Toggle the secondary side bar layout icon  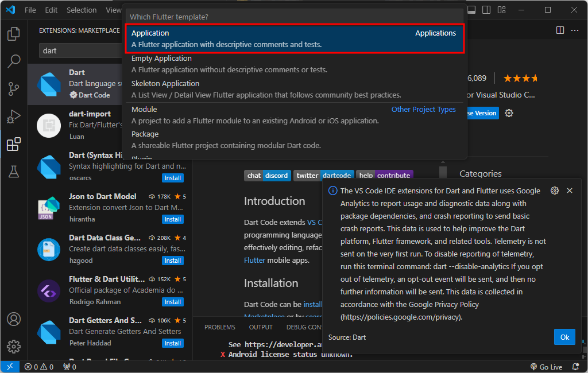point(486,10)
